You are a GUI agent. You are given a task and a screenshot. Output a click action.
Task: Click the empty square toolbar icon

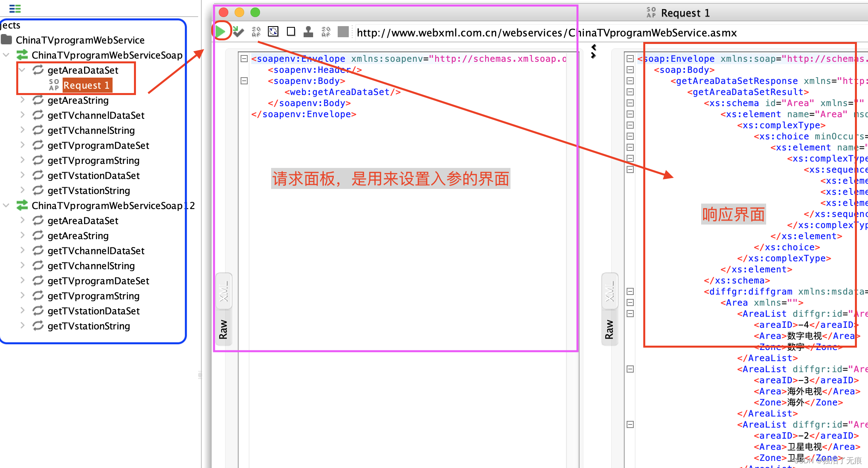pos(291,31)
